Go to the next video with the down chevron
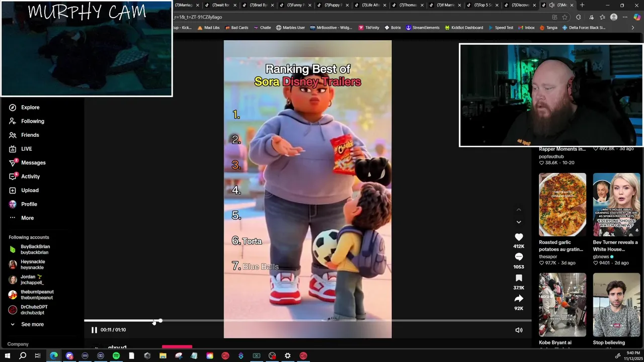 [x=519, y=222]
